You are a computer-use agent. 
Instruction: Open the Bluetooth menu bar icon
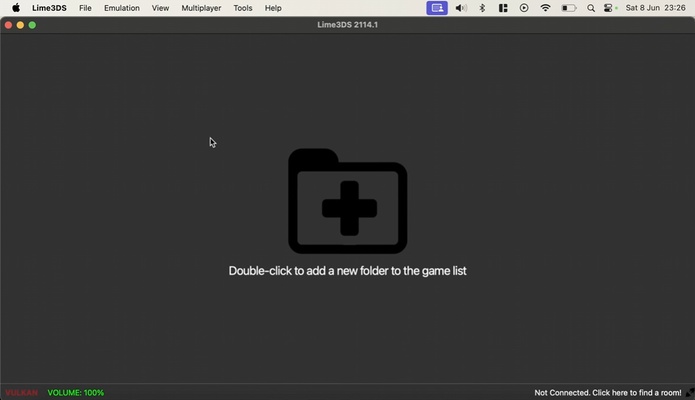click(482, 8)
